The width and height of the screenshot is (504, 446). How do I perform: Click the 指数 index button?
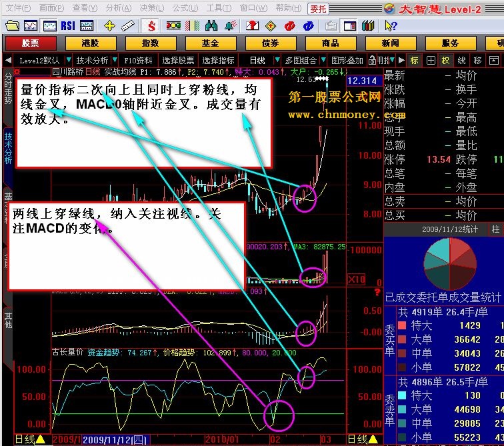click(x=151, y=43)
